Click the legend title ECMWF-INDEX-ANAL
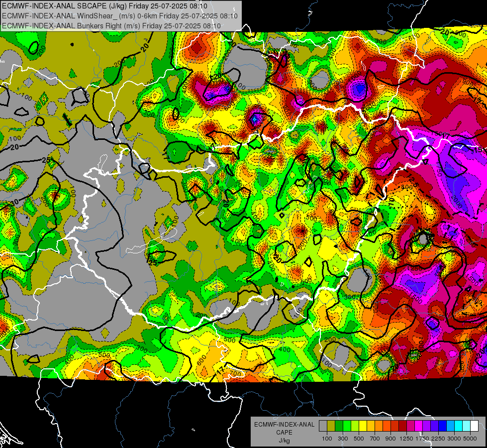The width and height of the screenshot is (487, 448). 284,425
